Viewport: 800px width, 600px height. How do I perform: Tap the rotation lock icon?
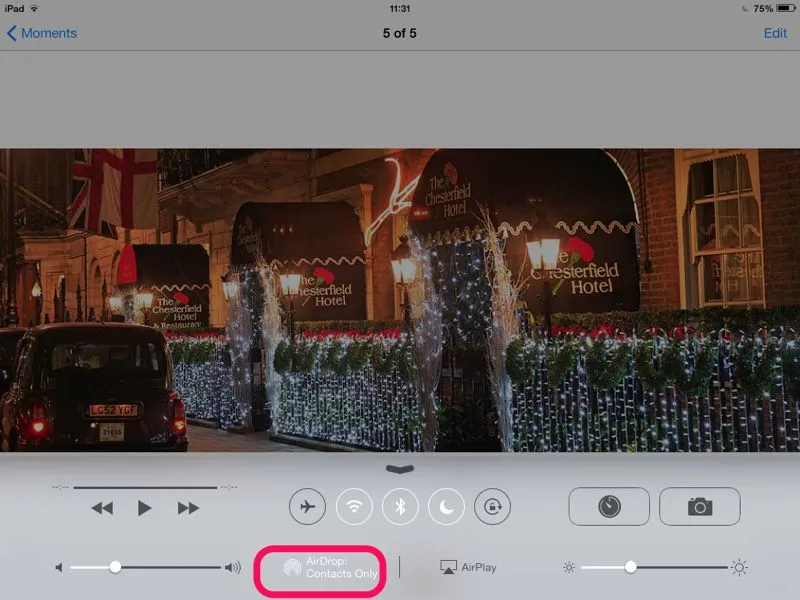point(492,507)
